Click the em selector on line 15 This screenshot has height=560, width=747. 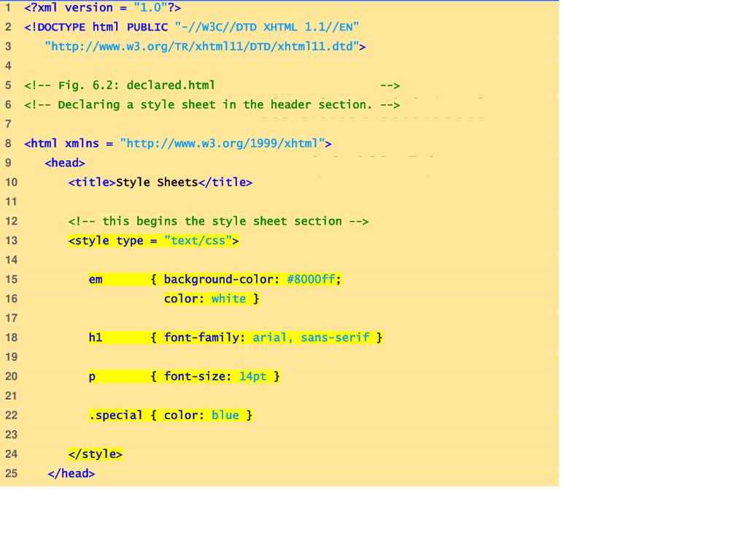click(96, 279)
